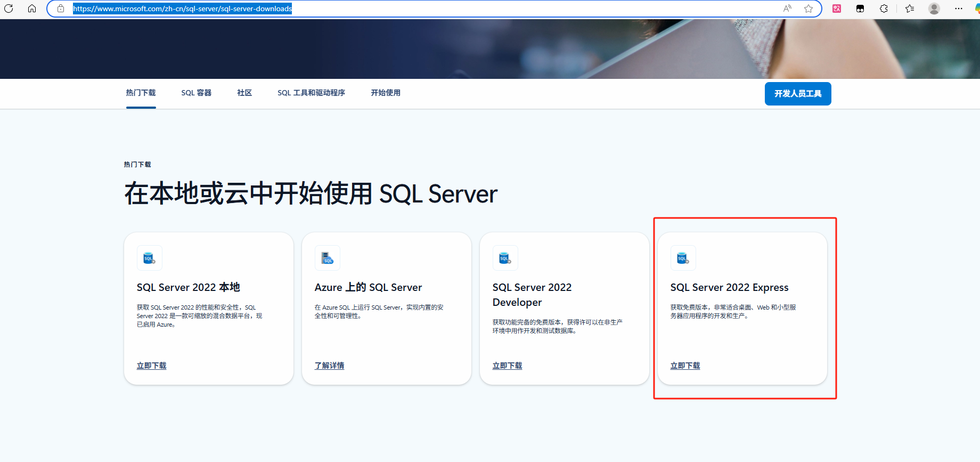Go to browser home page icon
980x462 pixels.
[x=32, y=9]
